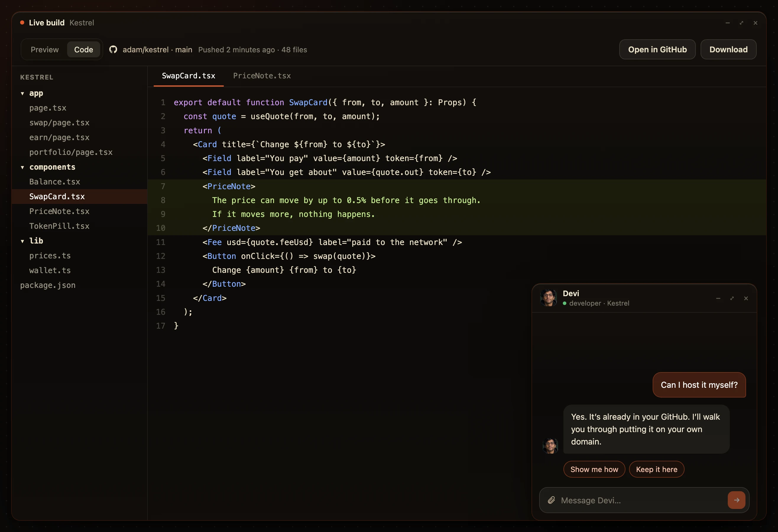Collapse the components folder
The width and height of the screenshot is (778, 532).
(22, 167)
